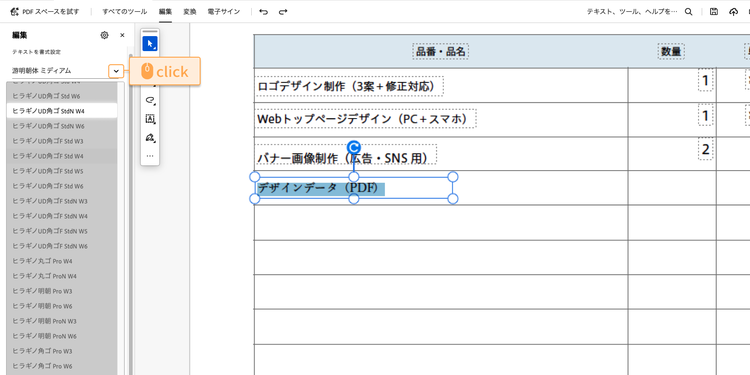Screen dimensions: 750x375
Task: Choose font ヒラギノUD角ゴF StdN W3
Action: [x=62, y=201]
